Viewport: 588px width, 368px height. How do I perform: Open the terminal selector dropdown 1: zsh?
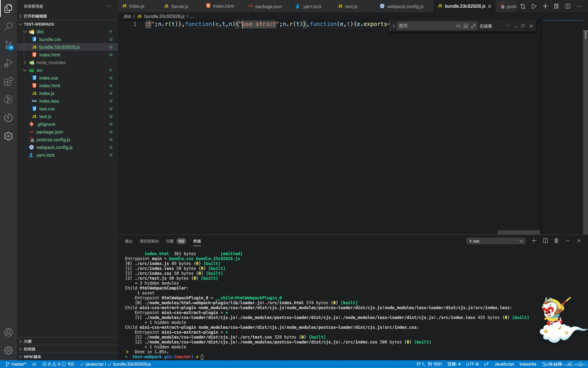[496, 241]
